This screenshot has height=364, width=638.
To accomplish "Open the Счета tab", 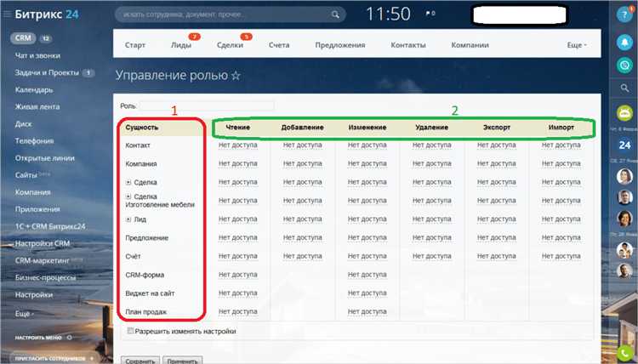I will pyautogui.click(x=279, y=45).
